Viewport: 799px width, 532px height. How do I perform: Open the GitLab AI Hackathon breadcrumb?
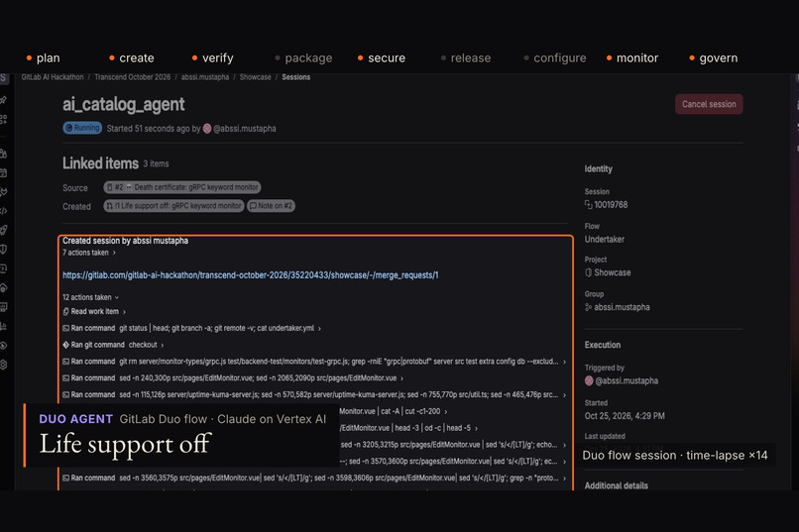(53, 77)
